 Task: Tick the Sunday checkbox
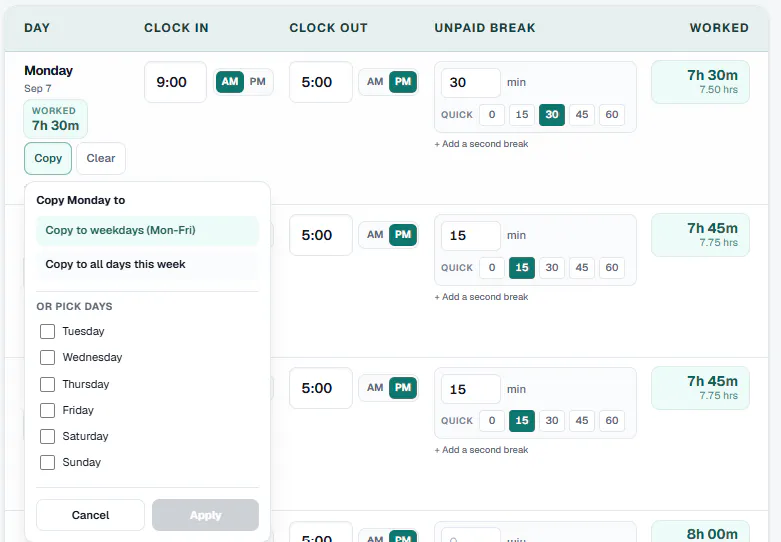tap(47, 462)
